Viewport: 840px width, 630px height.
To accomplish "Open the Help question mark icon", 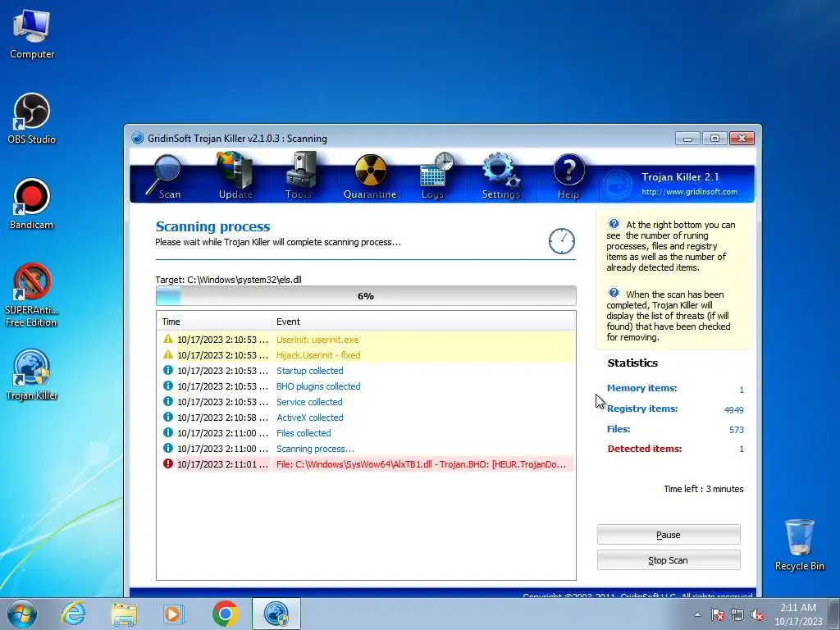I will pos(568,177).
